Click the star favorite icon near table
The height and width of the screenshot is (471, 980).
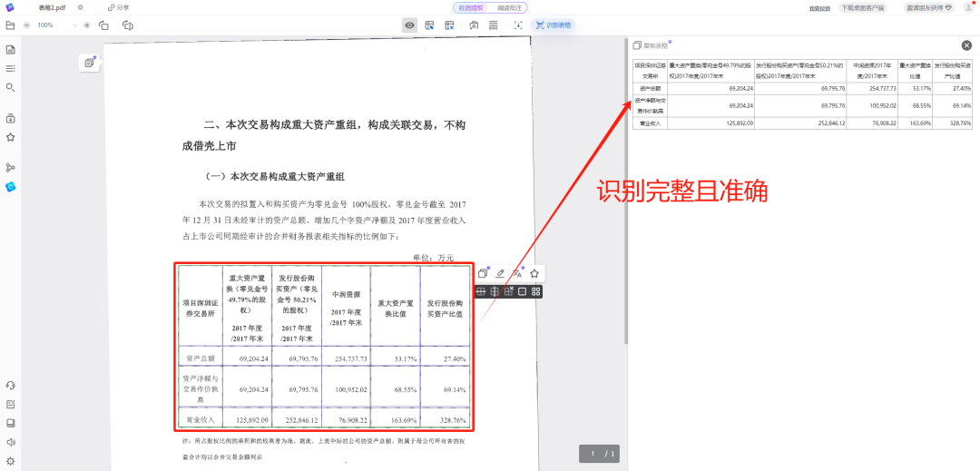tap(534, 273)
